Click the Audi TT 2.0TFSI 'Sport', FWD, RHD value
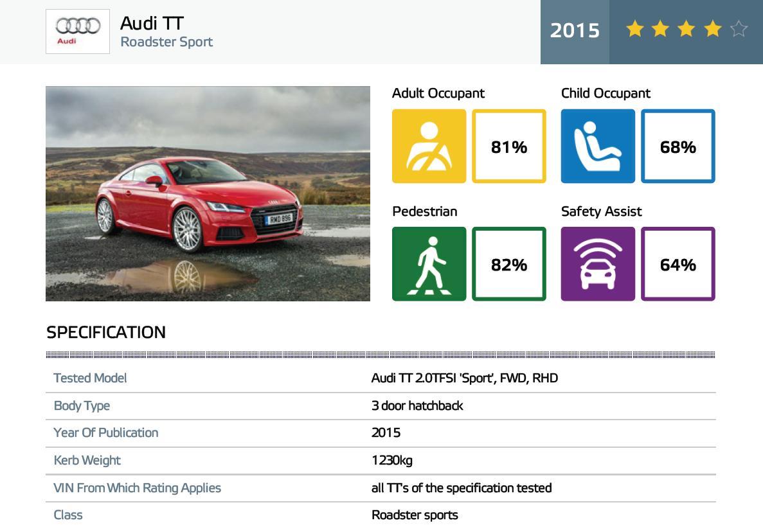Viewport: 763px width, 532px height. point(465,378)
